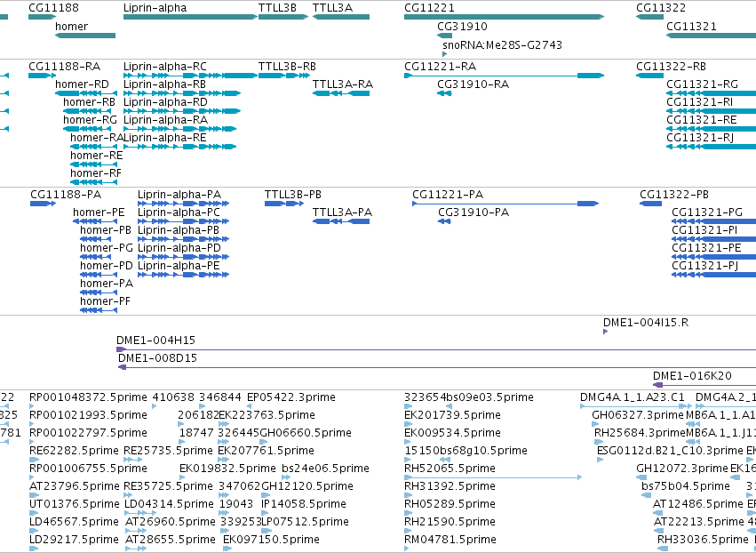Click the CG11221 gene bar

click(504, 17)
